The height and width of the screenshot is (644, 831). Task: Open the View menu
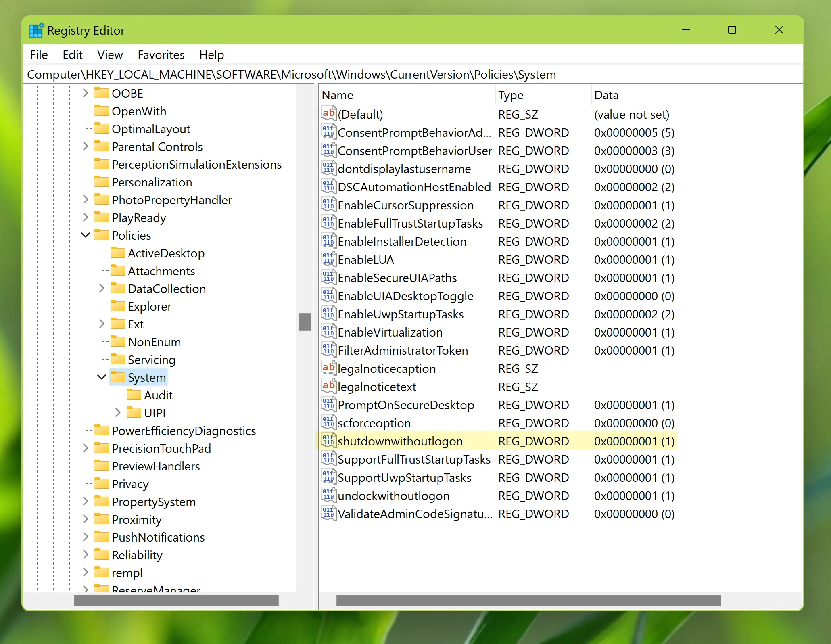(x=110, y=54)
